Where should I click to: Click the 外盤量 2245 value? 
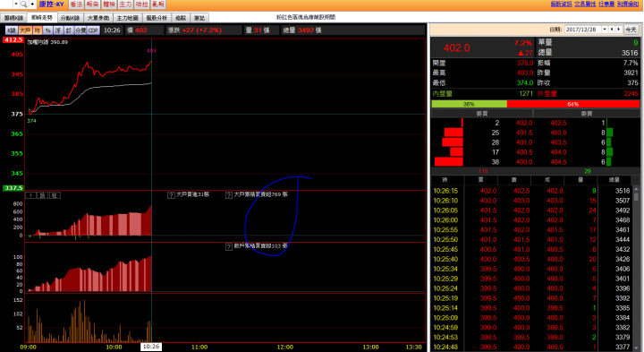pos(631,94)
